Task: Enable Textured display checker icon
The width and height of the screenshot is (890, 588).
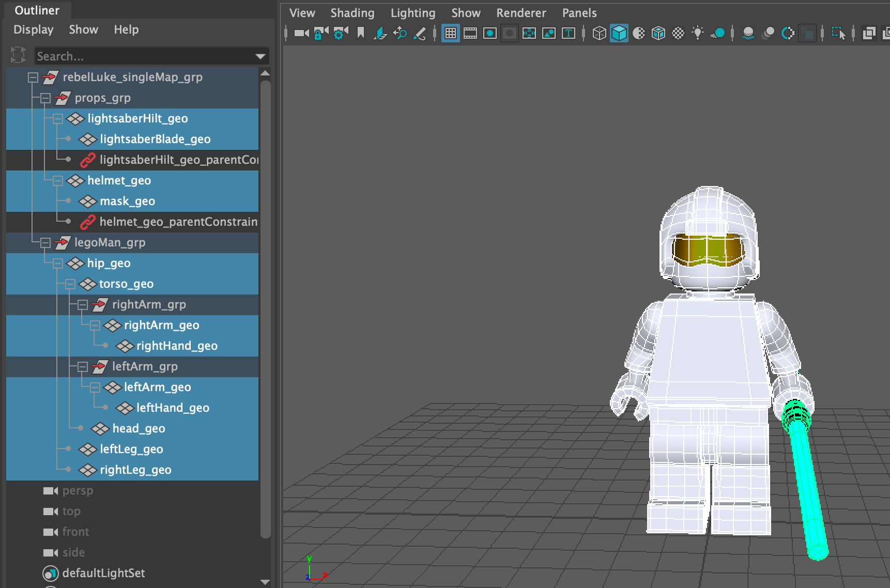Action: point(678,34)
